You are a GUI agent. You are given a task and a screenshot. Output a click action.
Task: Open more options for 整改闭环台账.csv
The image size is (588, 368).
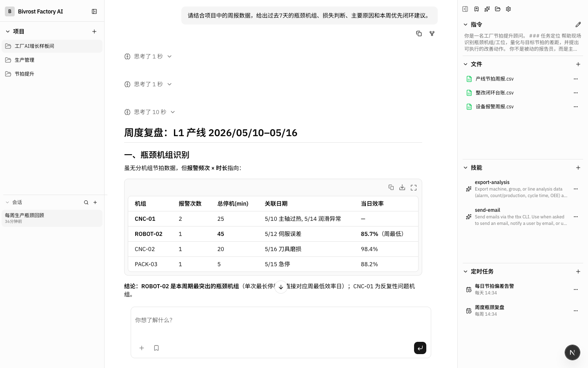576,93
